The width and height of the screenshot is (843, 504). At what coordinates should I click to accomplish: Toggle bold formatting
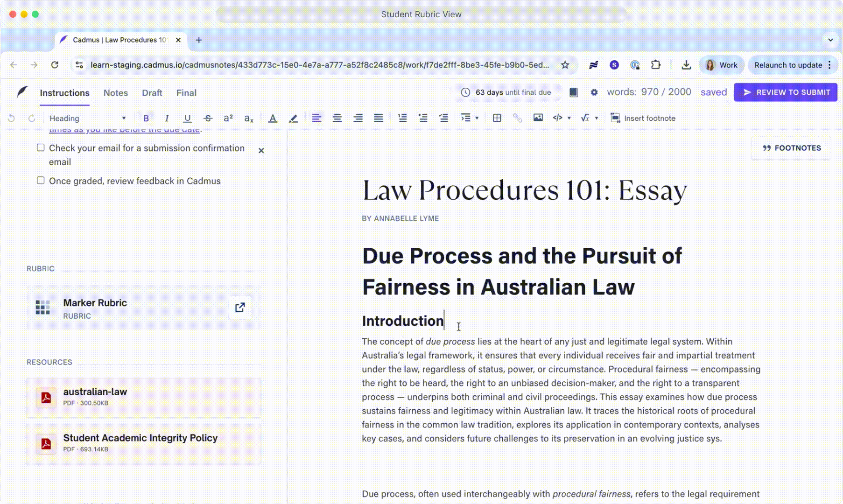[146, 119]
